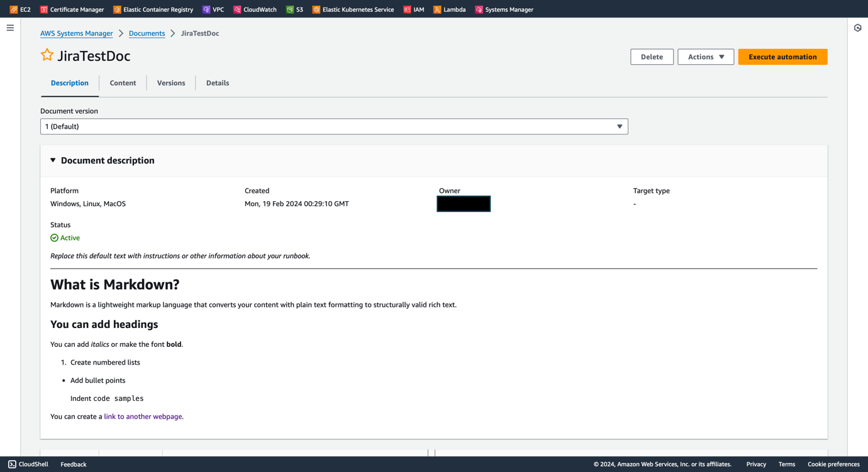This screenshot has width=868, height=472.
Task: Open the Document version dropdown
Action: (x=334, y=126)
